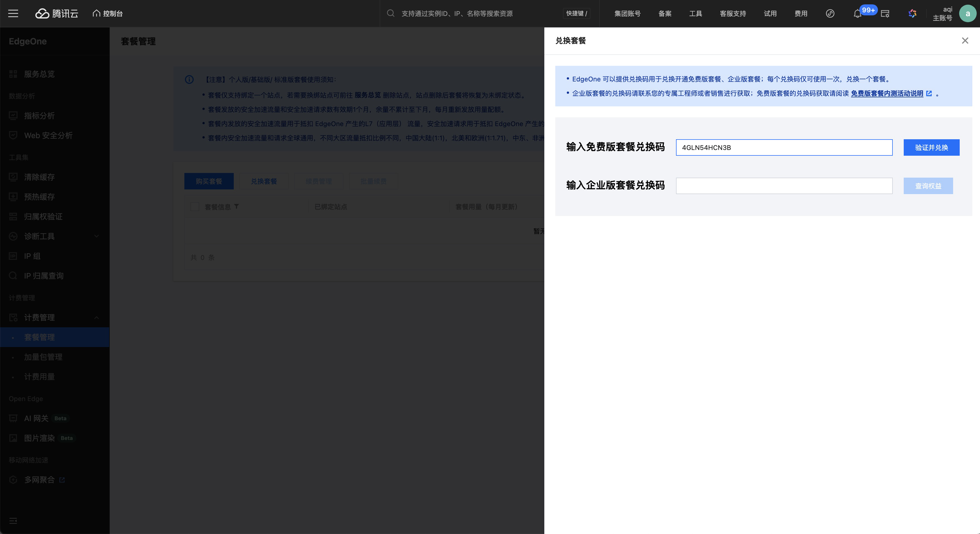Click 诊断工具 icon in sidebar
The height and width of the screenshot is (534, 980).
click(x=13, y=236)
